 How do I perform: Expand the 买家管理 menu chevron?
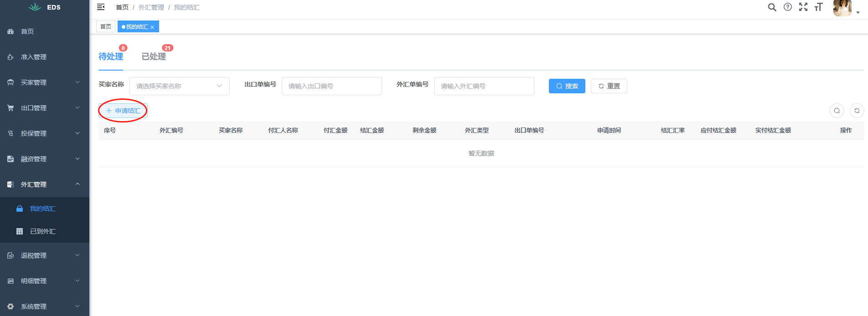(77, 82)
